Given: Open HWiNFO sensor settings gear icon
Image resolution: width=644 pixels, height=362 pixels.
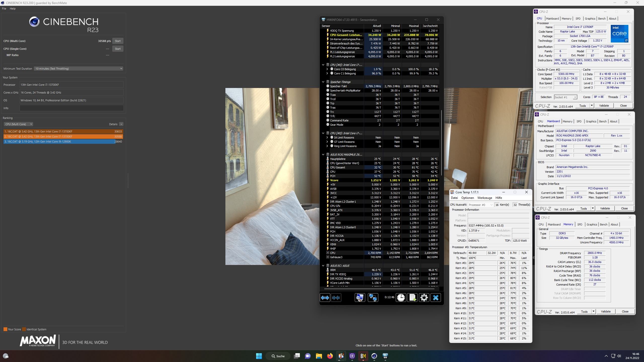Looking at the screenshot, I should 424,298.
